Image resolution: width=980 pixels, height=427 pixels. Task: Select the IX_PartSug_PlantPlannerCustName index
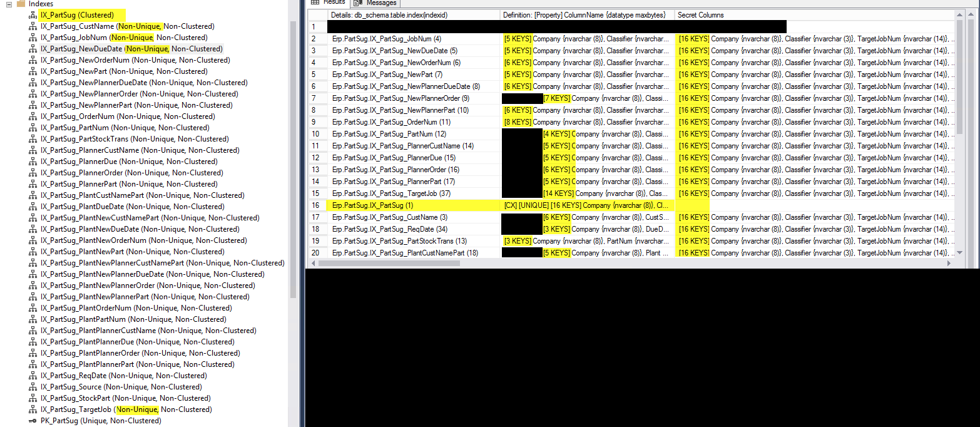pos(148,331)
